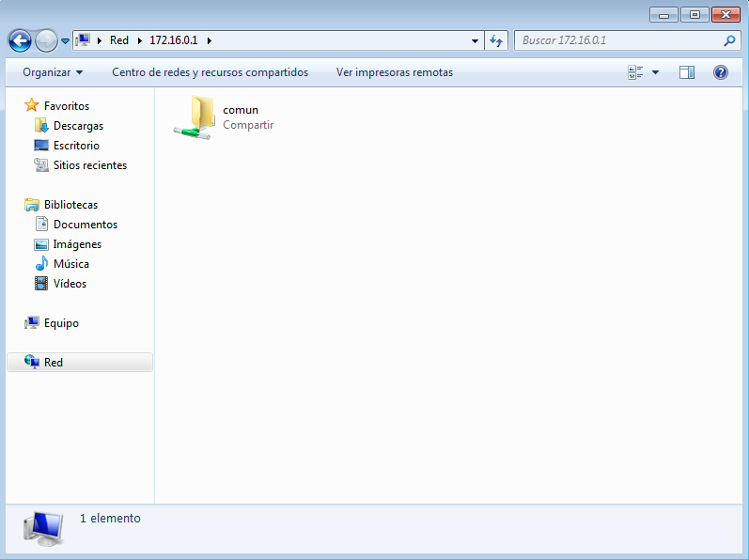Viewport: 749px width, 560px height.
Task: Click the Equipo computer icon
Action: coord(32,323)
